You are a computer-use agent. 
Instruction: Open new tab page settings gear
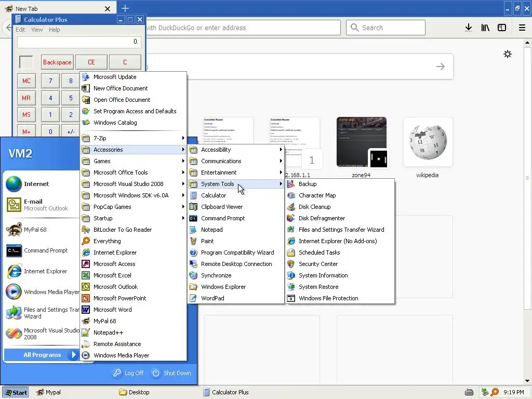[x=508, y=54]
